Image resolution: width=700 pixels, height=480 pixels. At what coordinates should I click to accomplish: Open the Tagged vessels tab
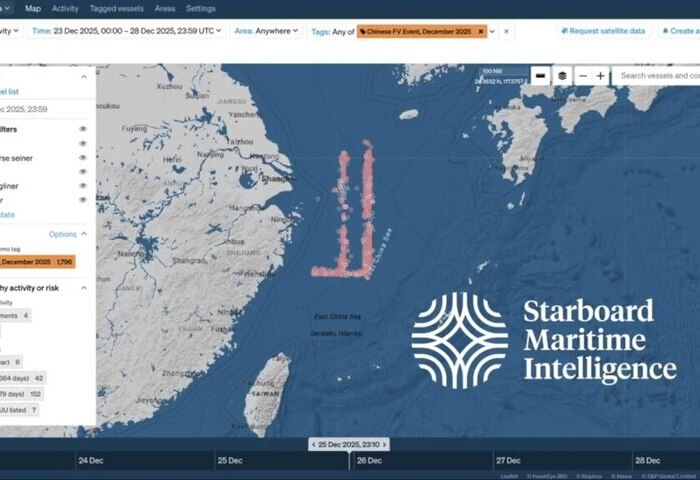(117, 8)
